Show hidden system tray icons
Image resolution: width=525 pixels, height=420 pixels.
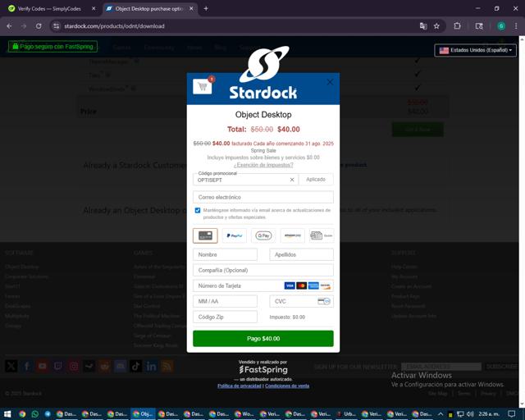click(441, 414)
